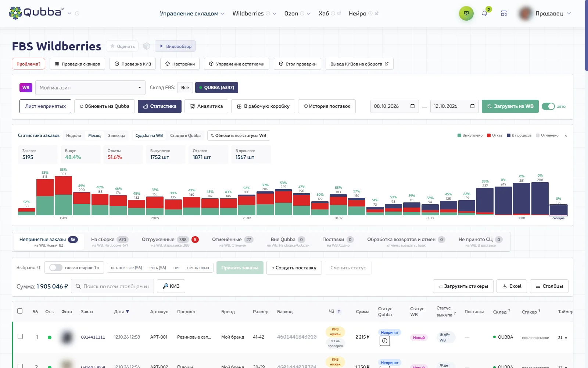The width and height of the screenshot is (588, 368).
Task: Open calendar picker for end date 12.10.2026
Action: click(x=472, y=106)
